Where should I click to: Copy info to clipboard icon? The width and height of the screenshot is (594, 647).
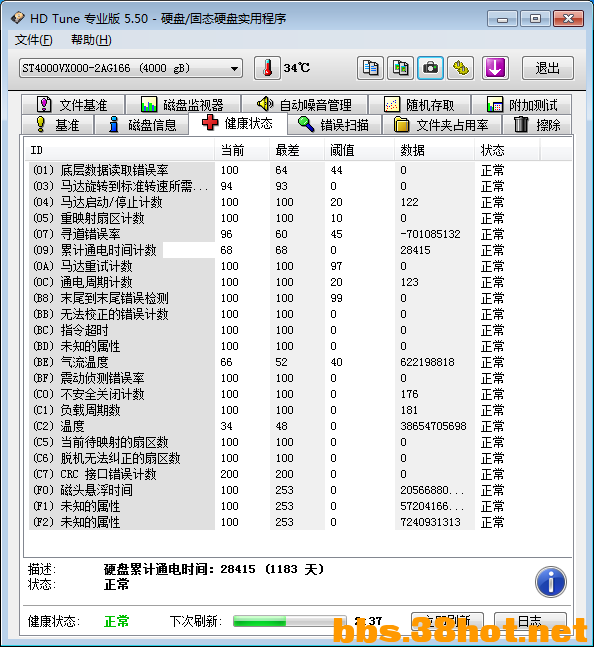(x=370, y=68)
